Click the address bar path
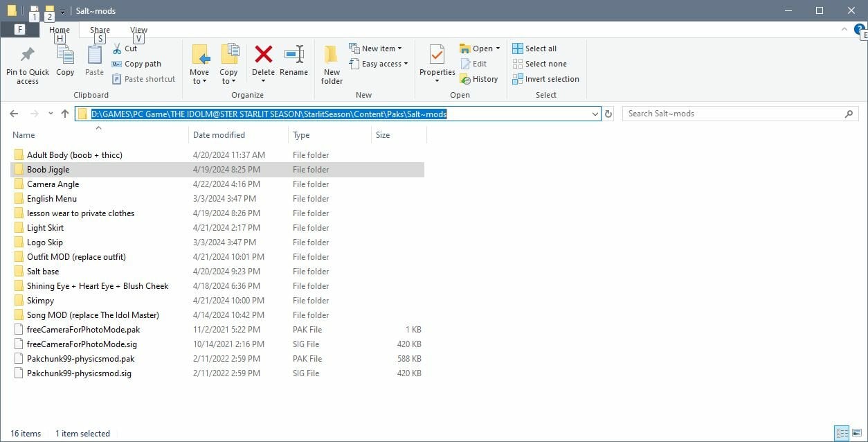The image size is (868, 442). (x=269, y=114)
